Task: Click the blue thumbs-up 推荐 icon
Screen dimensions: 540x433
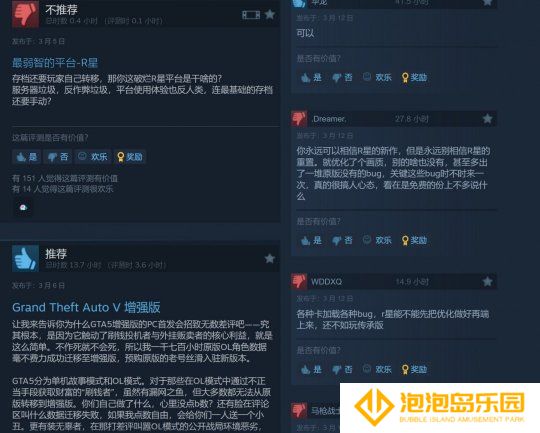Action: pos(25,258)
